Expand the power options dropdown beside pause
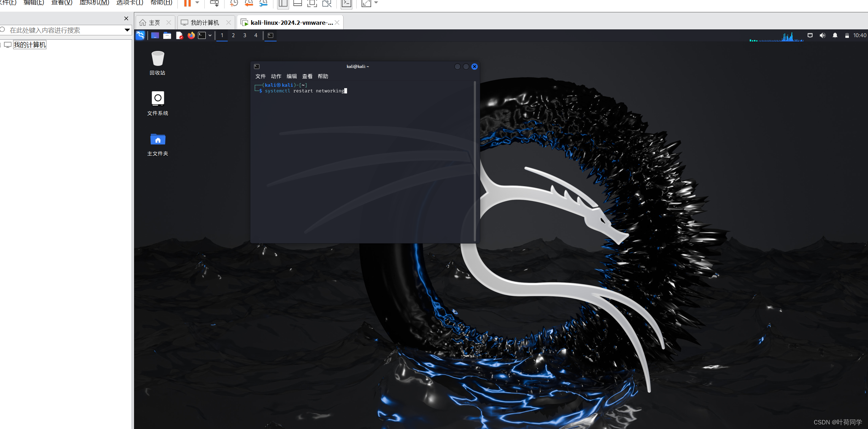 pyautogui.click(x=197, y=3)
